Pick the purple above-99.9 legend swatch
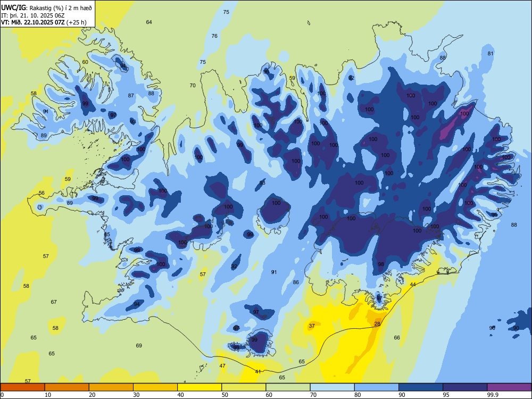Image resolution: width=532 pixels, height=399 pixels. tap(509, 387)
